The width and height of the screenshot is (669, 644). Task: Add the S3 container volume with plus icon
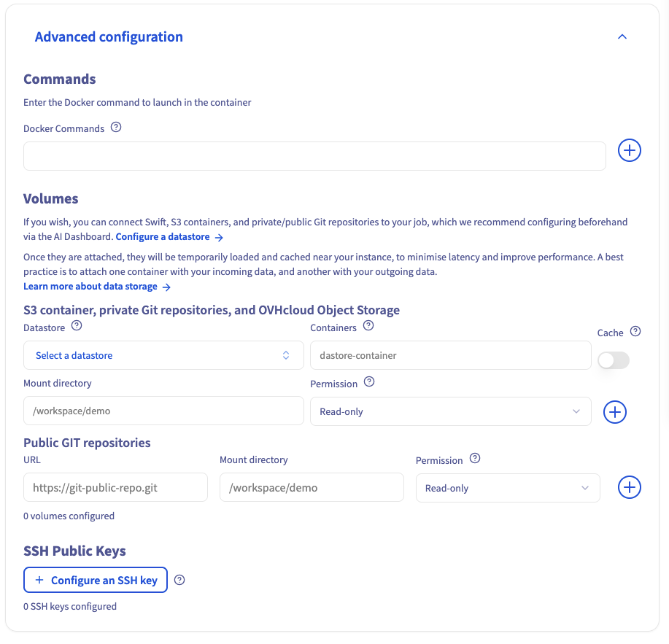pos(614,412)
